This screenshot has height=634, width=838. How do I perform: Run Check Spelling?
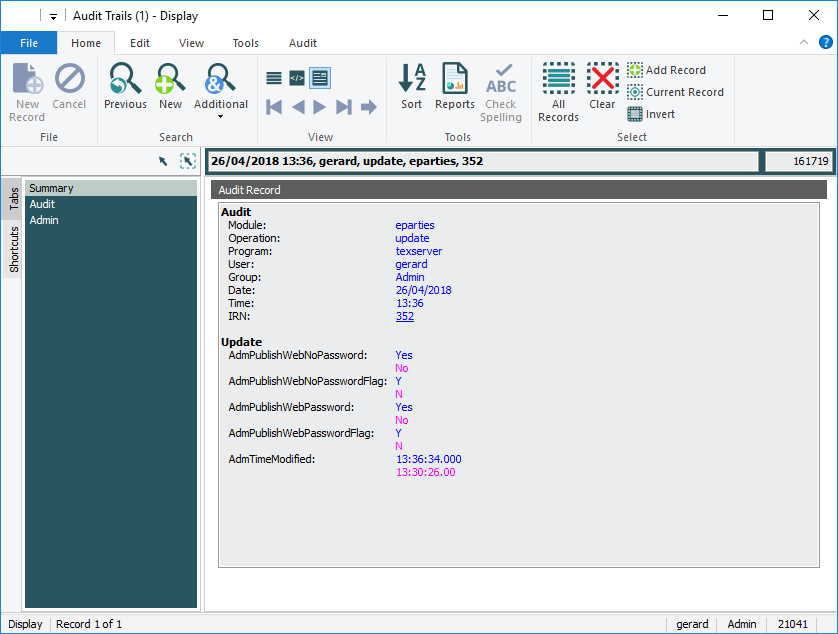[501, 92]
